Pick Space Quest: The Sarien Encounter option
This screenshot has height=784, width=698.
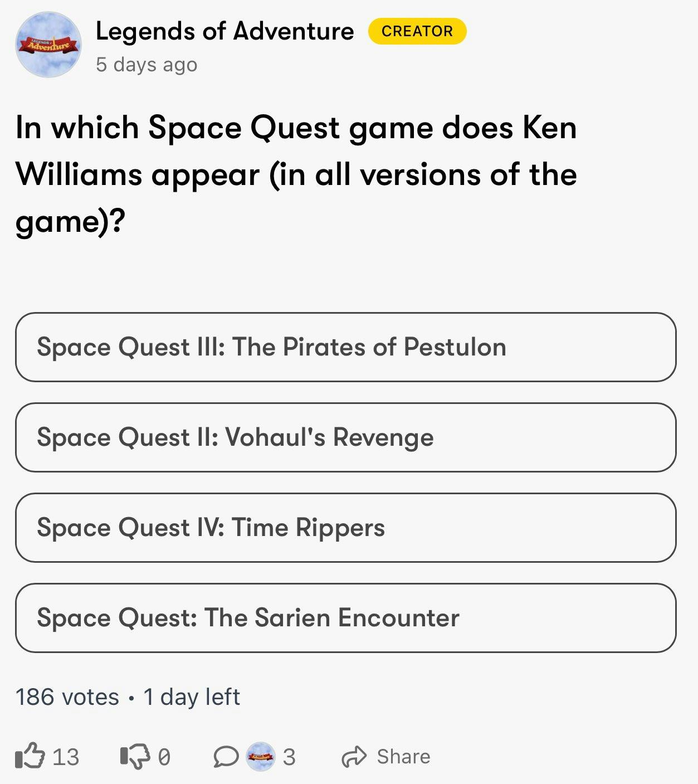coord(345,618)
